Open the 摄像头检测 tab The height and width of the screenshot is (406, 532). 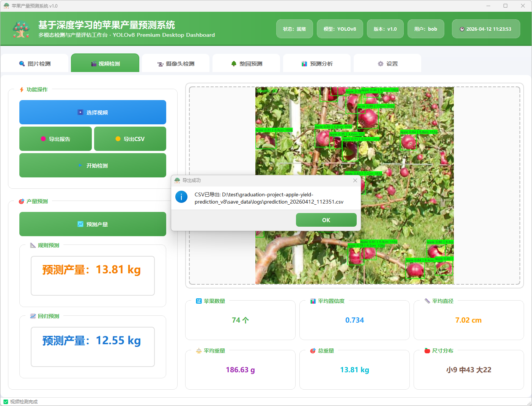pos(176,64)
